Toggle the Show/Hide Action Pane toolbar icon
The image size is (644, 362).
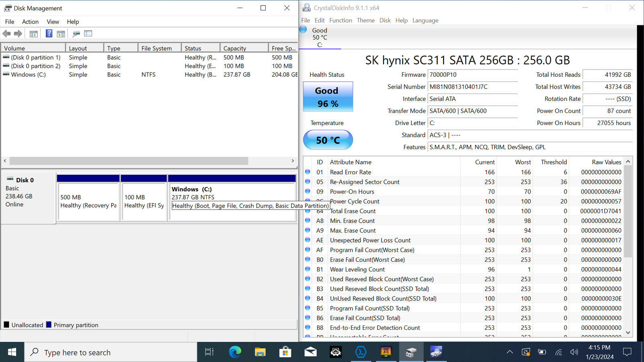point(61,34)
